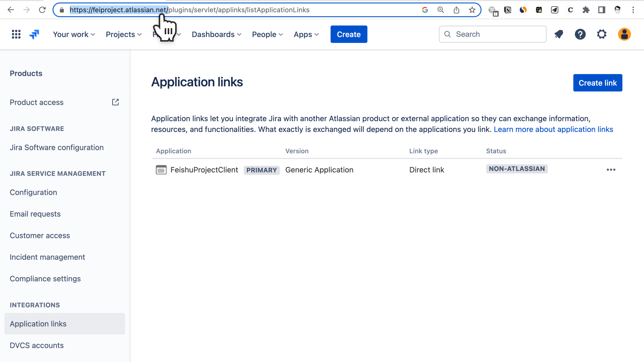644x362 pixels.
Task: Click the PRIMARY badge
Action: coord(262,170)
